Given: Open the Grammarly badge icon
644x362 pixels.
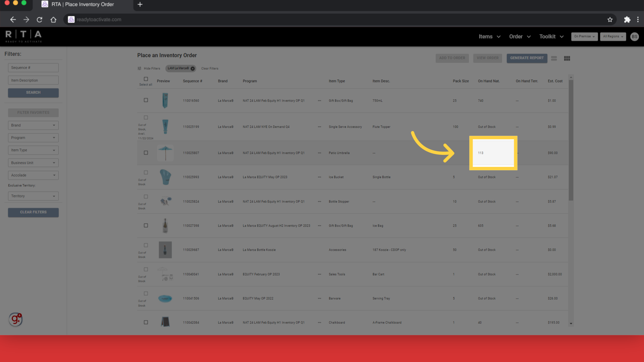Looking at the screenshot, I should pos(15,319).
